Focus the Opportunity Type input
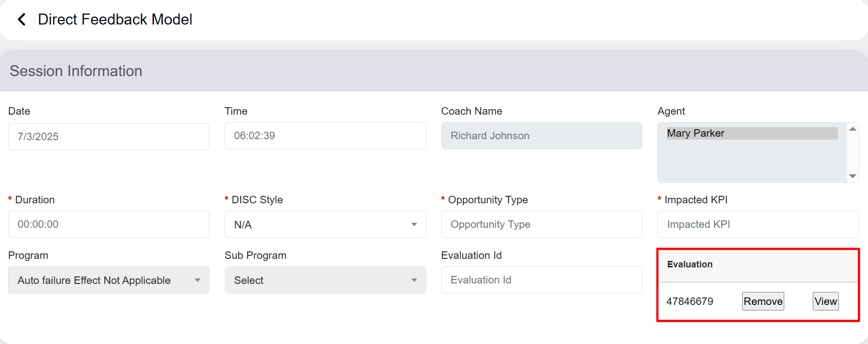This screenshot has height=344, width=868. [x=541, y=224]
